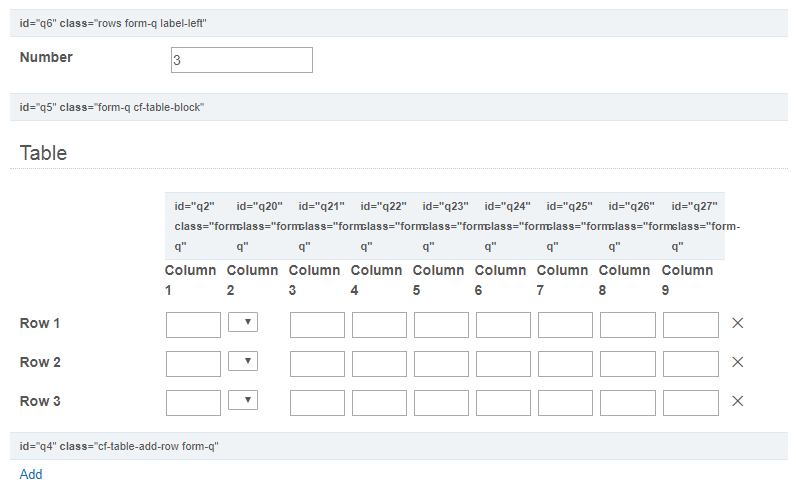This screenshot has width=796, height=502.
Task: Click the Row 3 Column 4 input
Action: point(379,402)
